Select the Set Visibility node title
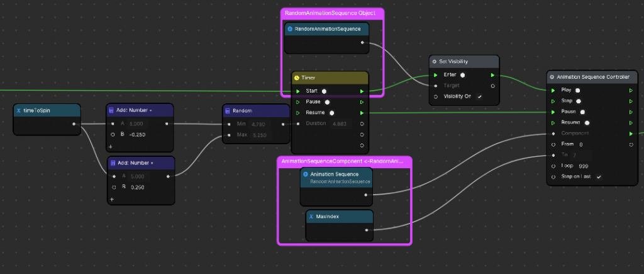 tap(453, 61)
